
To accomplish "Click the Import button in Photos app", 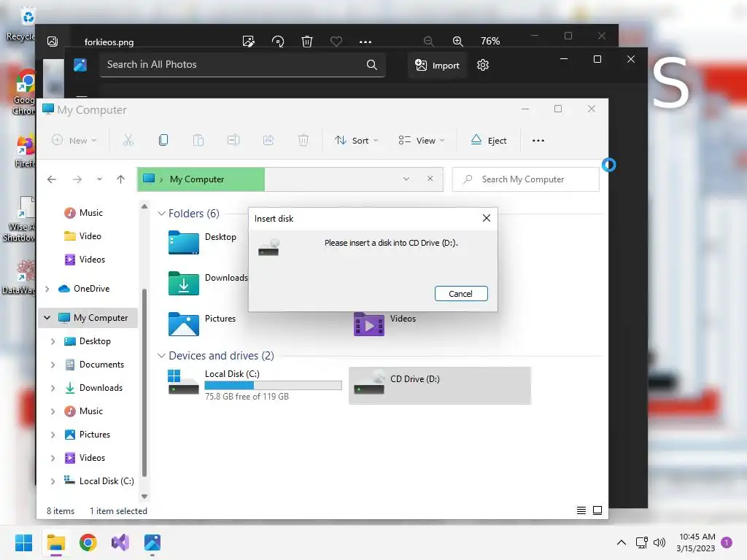I will pos(437,65).
